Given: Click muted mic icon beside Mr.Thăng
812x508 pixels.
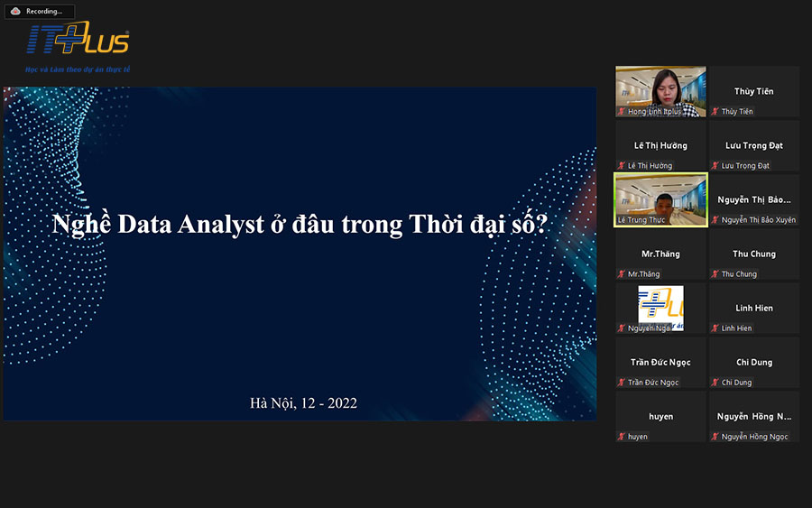Looking at the screenshot, I should click(622, 274).
